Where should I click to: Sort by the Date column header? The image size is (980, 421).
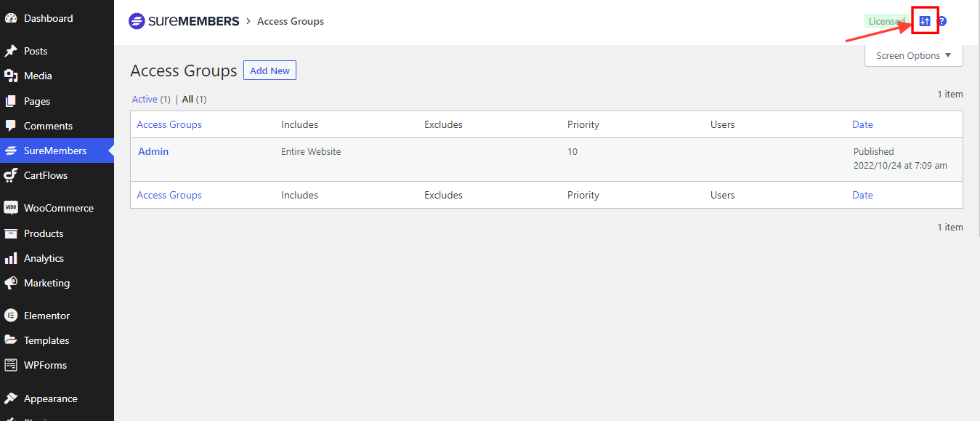862,124
